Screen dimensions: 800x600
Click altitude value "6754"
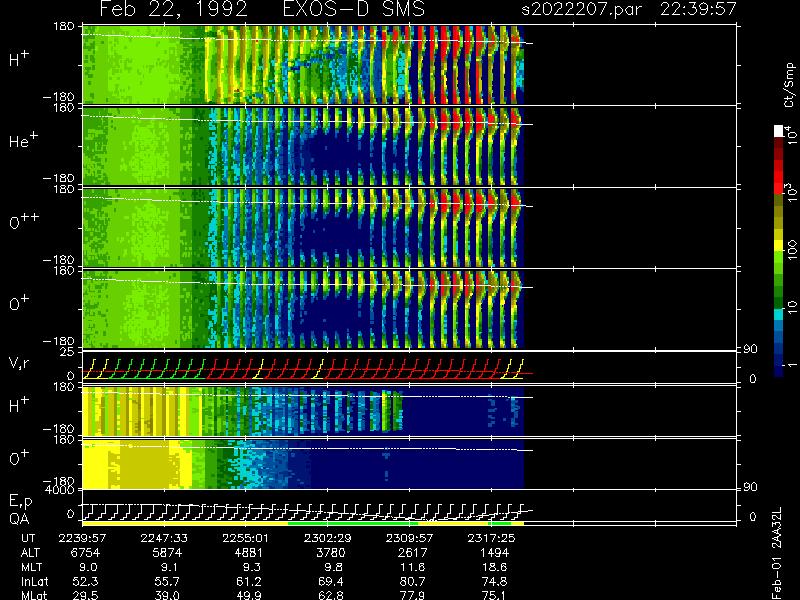point(85,553)
